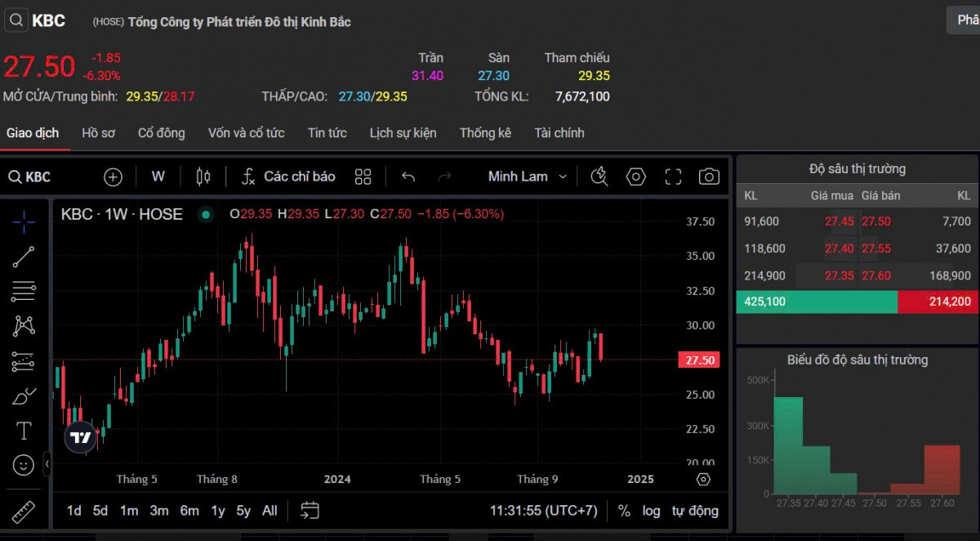The image size is (980, 541).
Task: Open the 'Tài chính' tab
Action: click(x=559, y=133)
